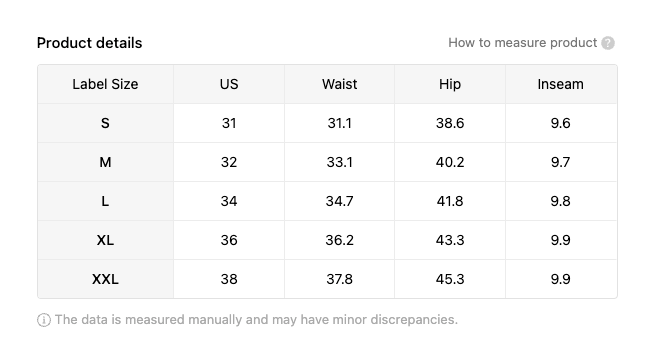645x363 pixels.
Task: Click the 9.8 inseam value cell
Action: (561, 201)
